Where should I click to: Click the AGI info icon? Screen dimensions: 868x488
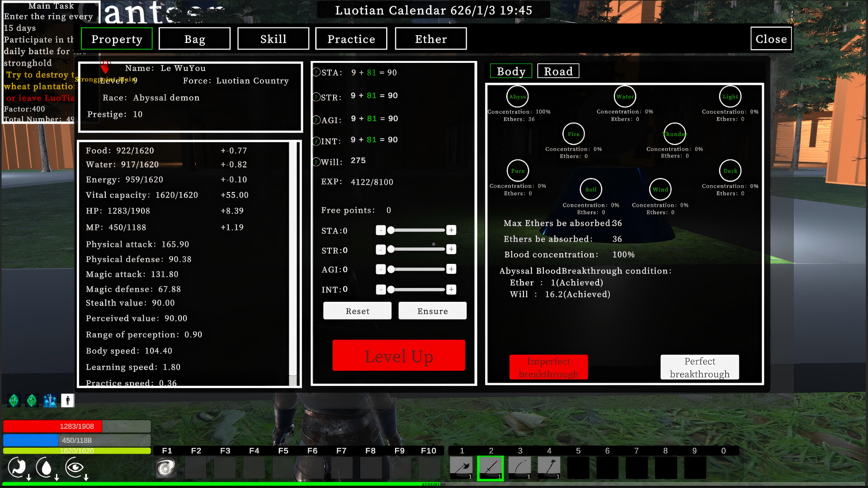(316, 120)
